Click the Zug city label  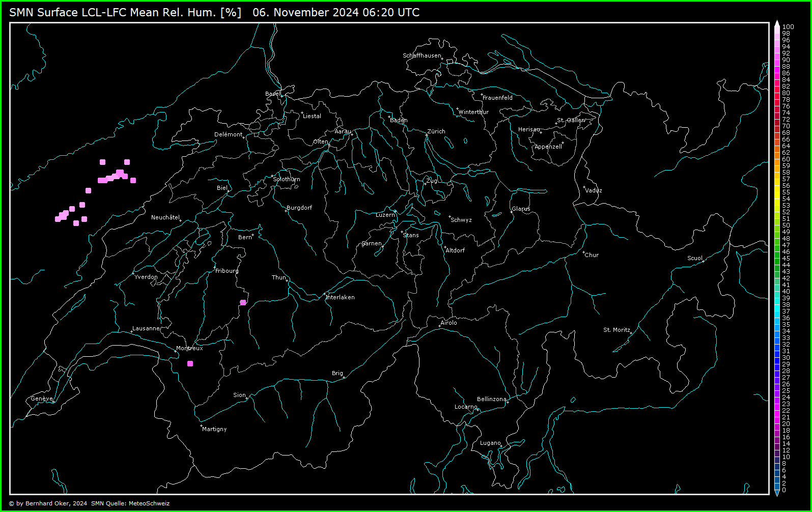click(432, 181)
